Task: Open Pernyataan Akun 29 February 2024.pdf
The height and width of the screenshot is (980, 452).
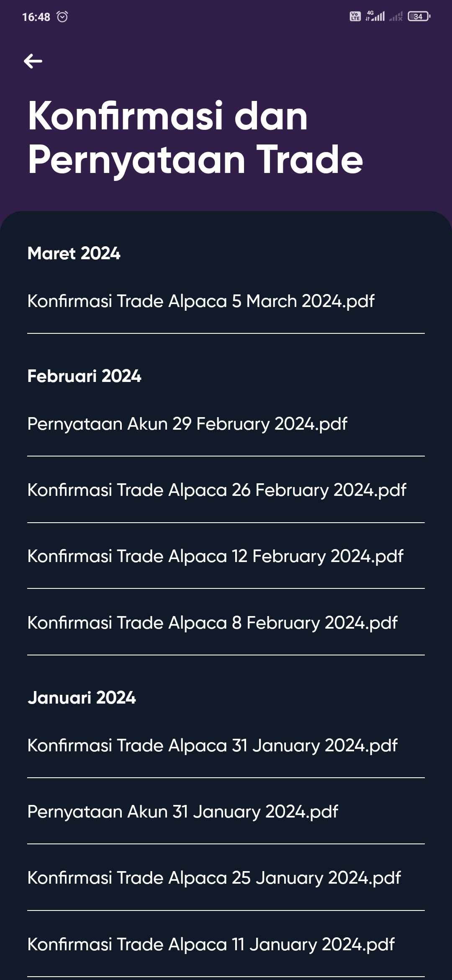Action: click(x=226, y=424)
